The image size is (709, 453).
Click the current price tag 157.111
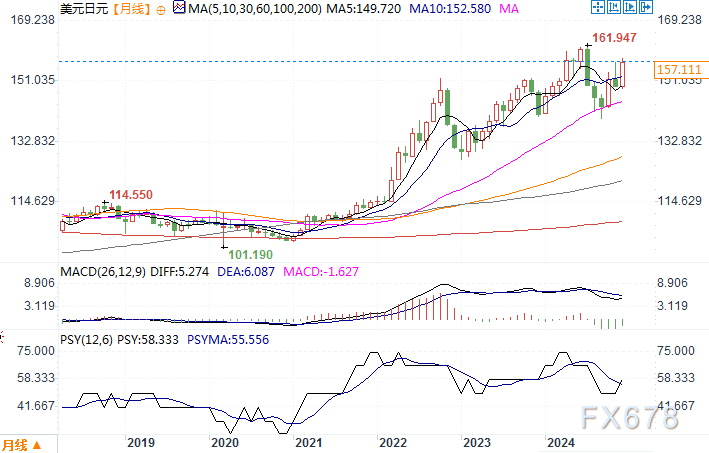[678, 69]
